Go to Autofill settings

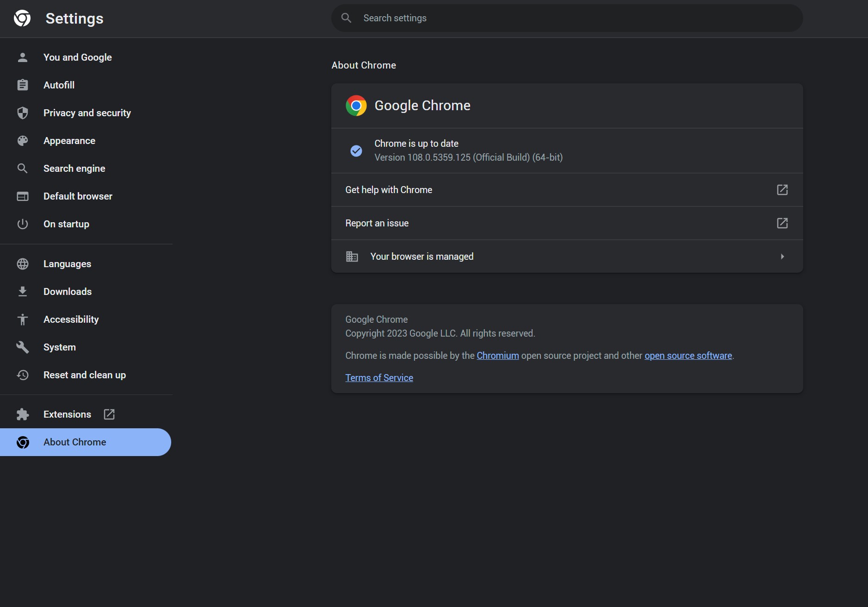(86, 85)
